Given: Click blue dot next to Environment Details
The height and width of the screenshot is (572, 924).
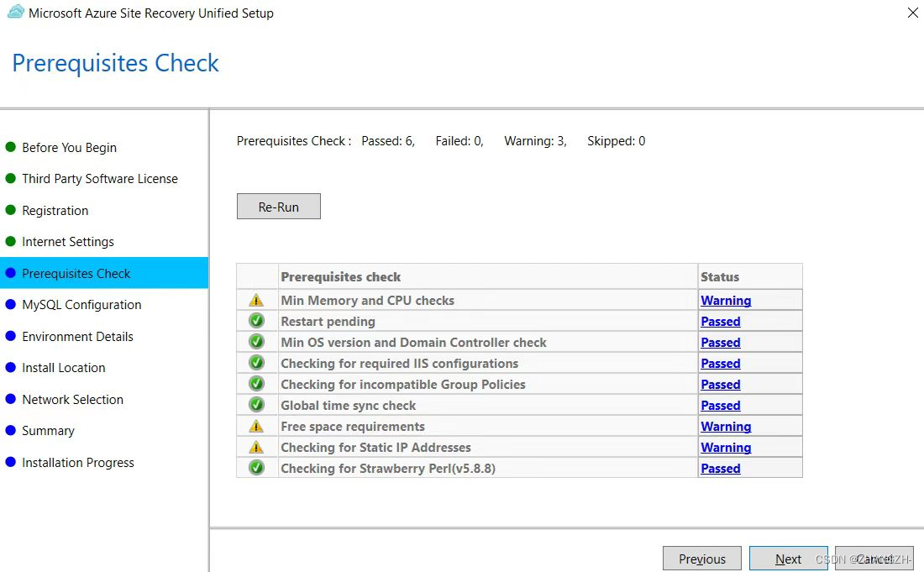Looking at the screenshot, I should 11,336.
